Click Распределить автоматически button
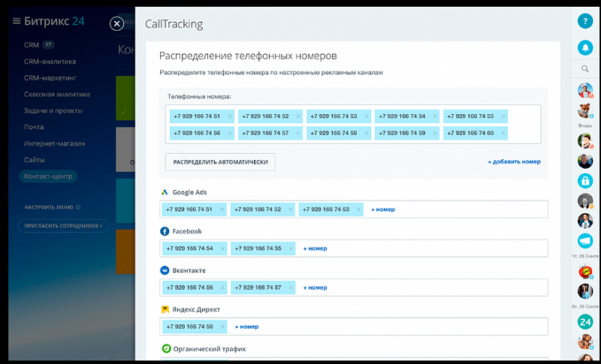This screenshot has height=364, width=601. (x=220, y=162)
